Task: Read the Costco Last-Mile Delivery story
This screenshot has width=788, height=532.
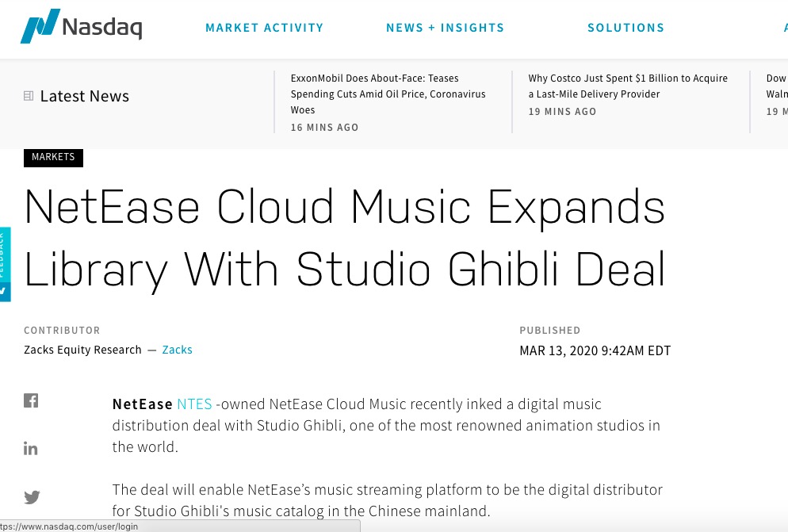Action: tap(628, 86)
